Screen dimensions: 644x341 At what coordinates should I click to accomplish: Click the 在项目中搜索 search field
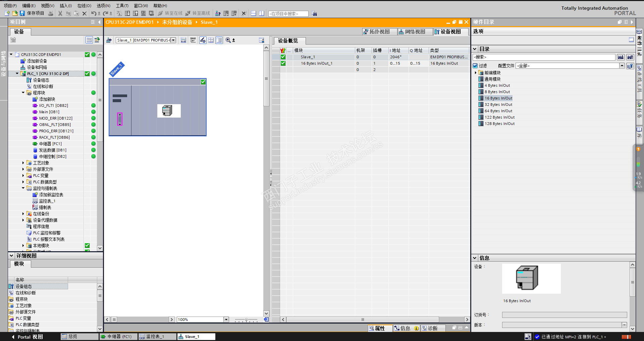pyautogui.click(x=288, y=14)
